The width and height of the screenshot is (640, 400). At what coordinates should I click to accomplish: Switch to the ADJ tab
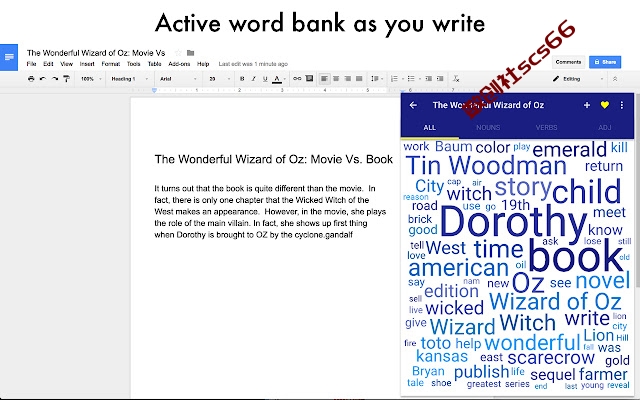(x=604, y=128)
